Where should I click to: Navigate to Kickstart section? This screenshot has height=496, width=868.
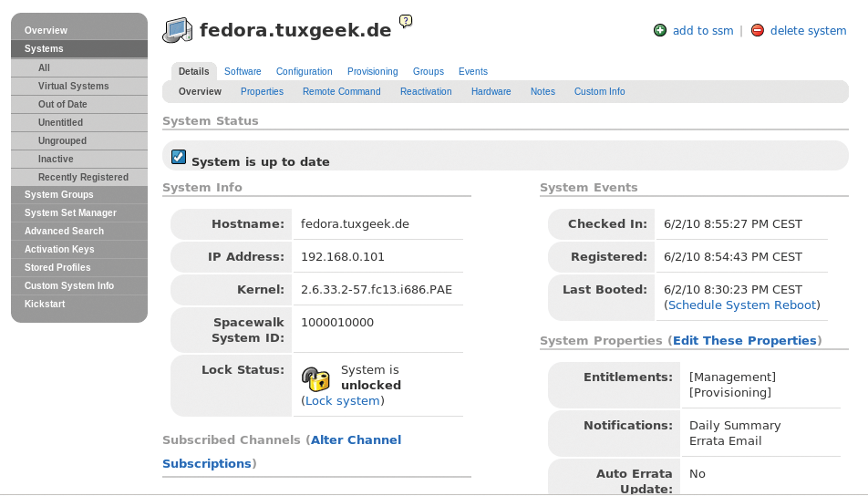click(x=45, y=304)
